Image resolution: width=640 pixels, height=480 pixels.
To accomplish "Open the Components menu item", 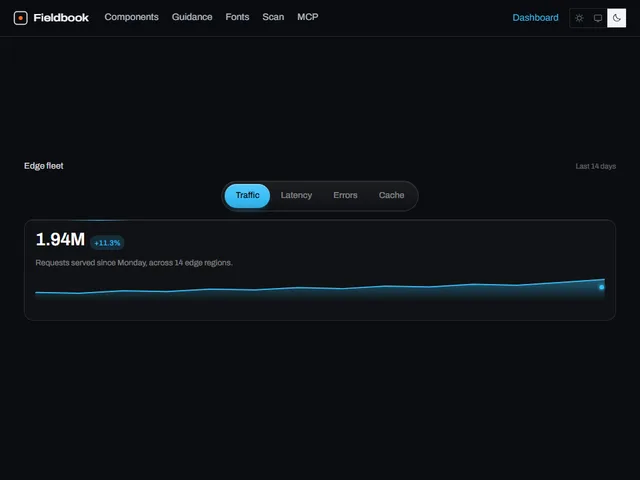I will click(131, 17).
